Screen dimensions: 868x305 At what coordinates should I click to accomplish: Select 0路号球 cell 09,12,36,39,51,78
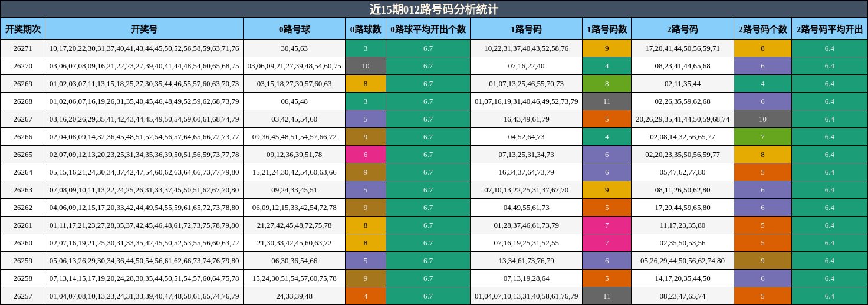point(294,155)
